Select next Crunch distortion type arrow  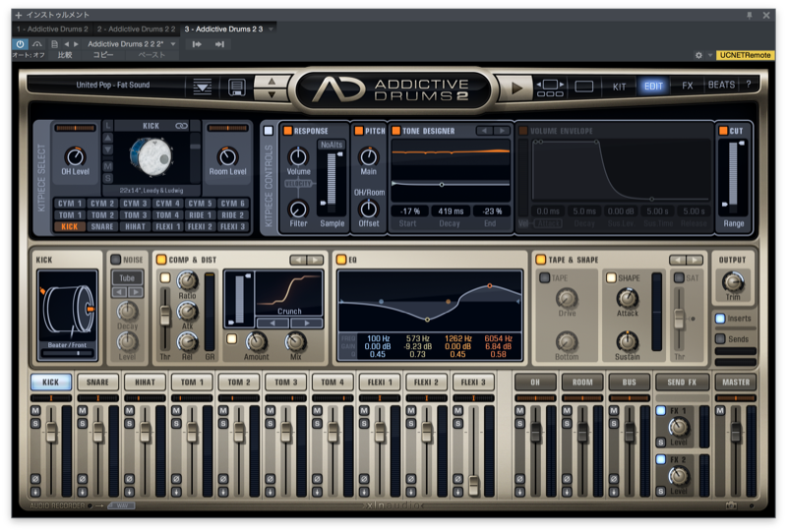click(x=307, y=324)
